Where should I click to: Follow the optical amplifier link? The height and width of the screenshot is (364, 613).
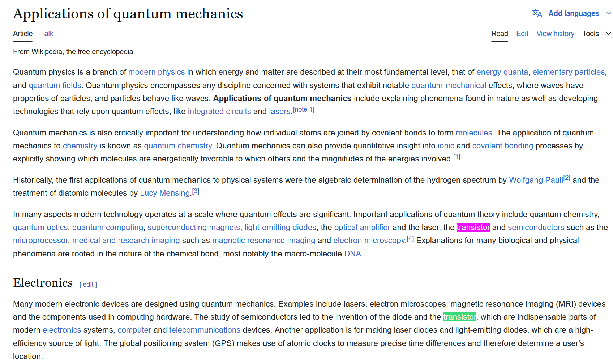pyautogui.click(x=362, y=227)
